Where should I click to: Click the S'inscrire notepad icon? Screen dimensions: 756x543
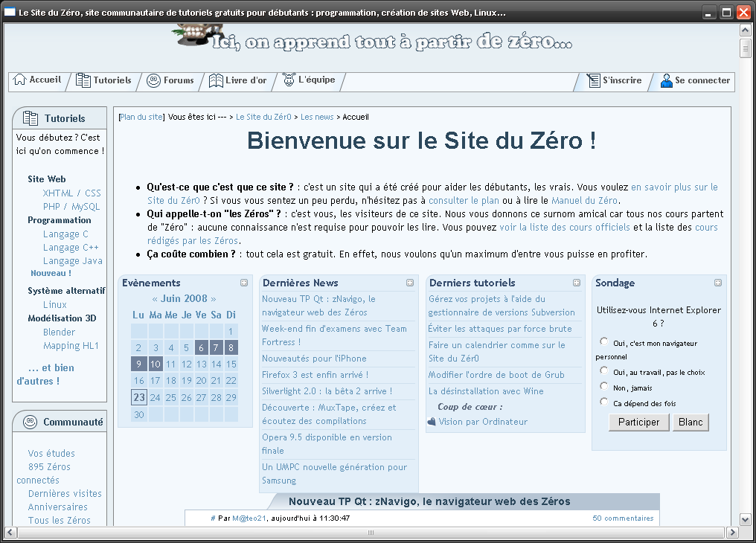(x=593, y=80)
